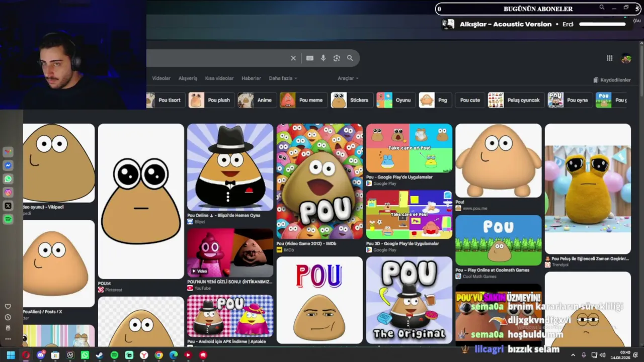This screenshot has height=362, width=644.
Task: Switch to the Alışveriş tab
Action: point(188,78)
